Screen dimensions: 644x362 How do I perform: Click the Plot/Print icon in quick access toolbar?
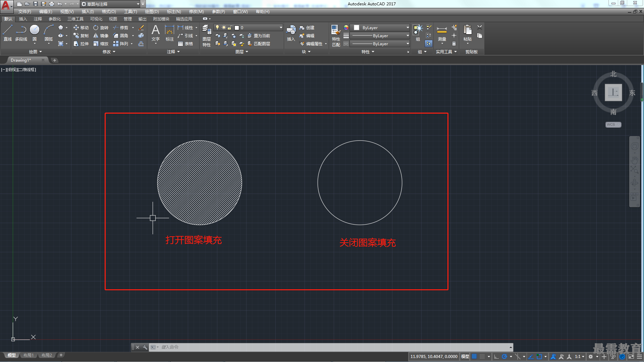coord(52,4)
